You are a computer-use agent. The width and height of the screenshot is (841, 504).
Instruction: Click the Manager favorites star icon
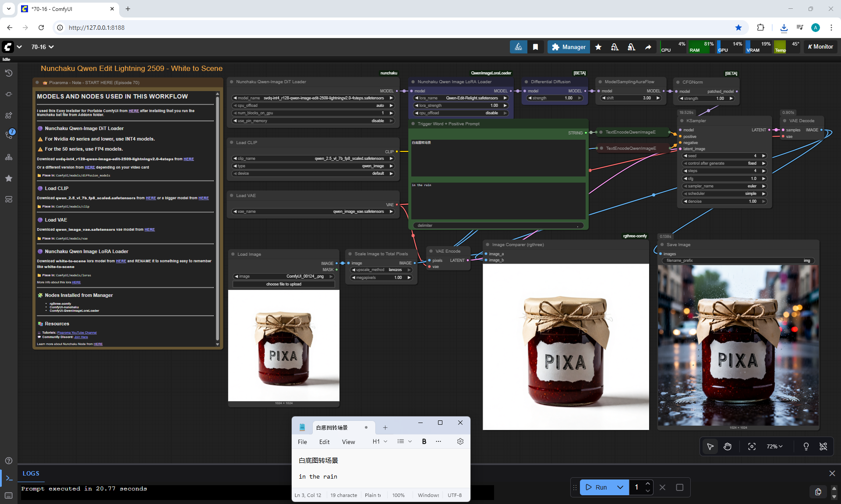(x=598, y=47)
